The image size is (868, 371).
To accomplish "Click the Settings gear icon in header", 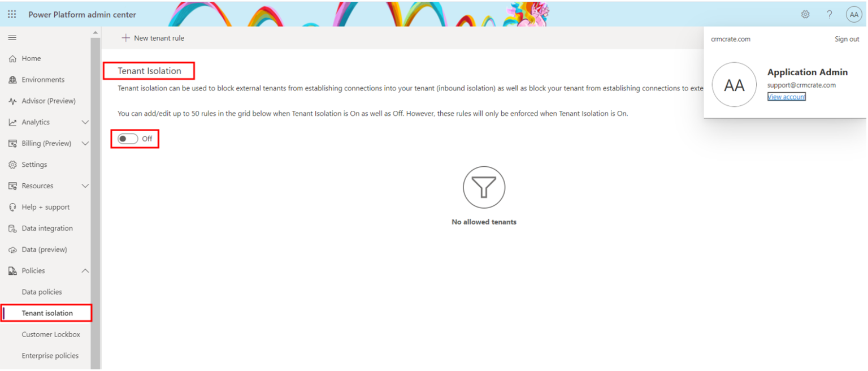I will (x=805, y=15).
